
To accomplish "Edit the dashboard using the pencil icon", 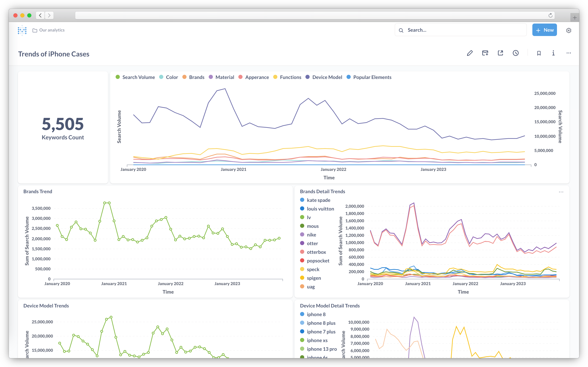I will click(x=470, y=53).
